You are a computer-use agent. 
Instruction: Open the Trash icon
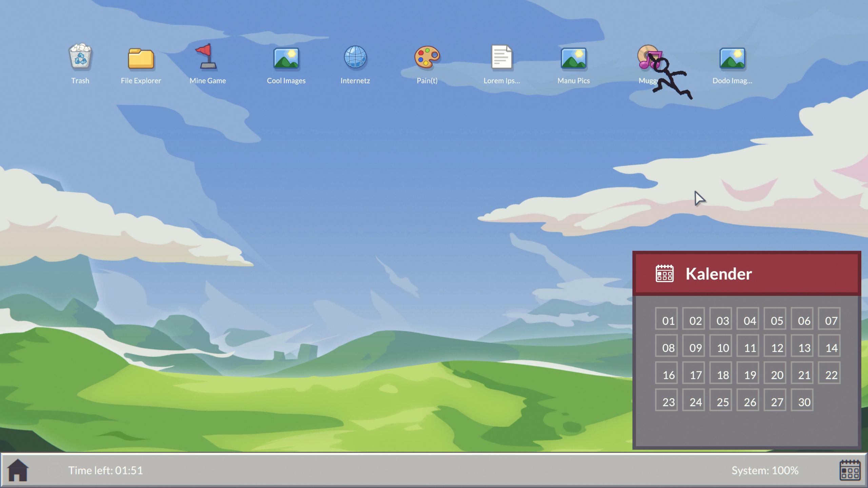80,58
